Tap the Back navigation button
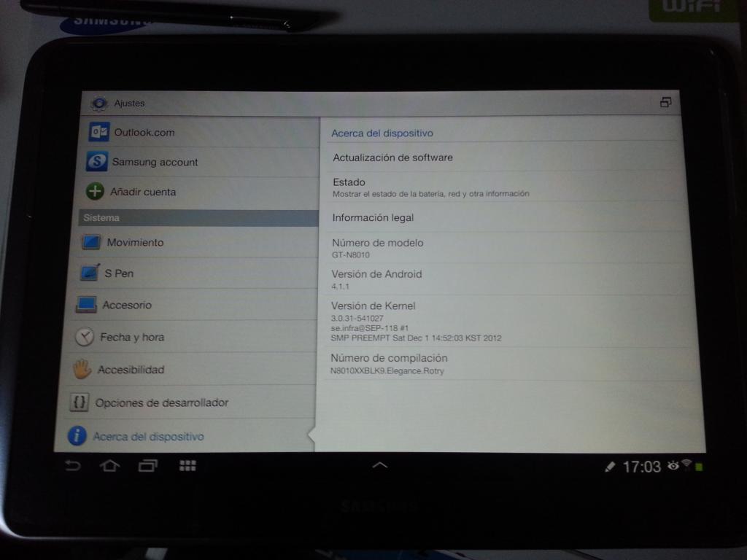This screenshot has width=747, height=560. click(73, 465)
